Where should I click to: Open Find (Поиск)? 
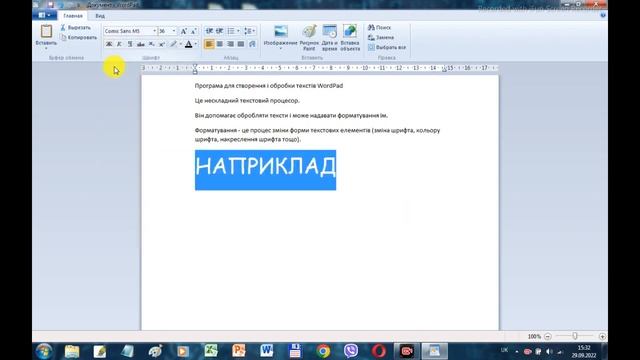379,27
